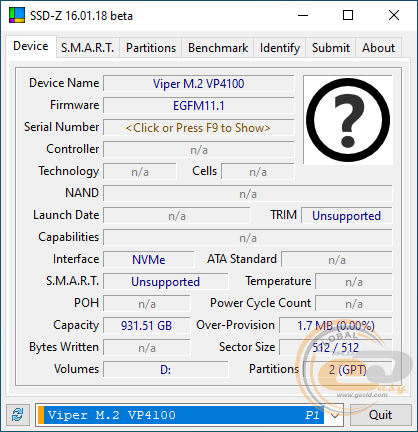418x432 pixels.
Task: Open the About tab
Action: pyautogui.click(x=378, y=48)
